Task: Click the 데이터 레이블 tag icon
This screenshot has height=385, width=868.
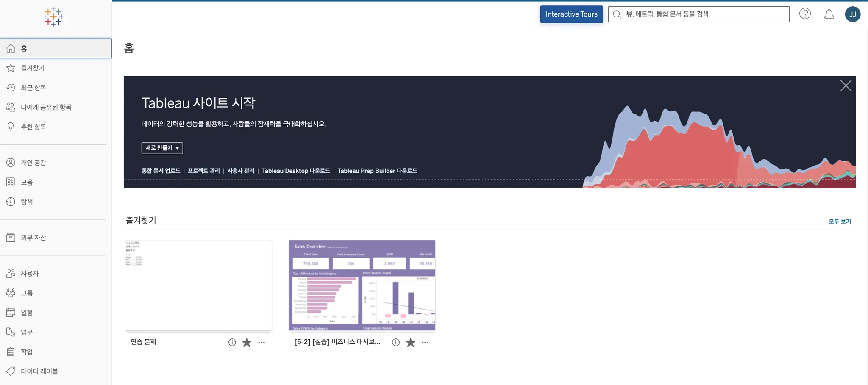Action: point(11,371)
